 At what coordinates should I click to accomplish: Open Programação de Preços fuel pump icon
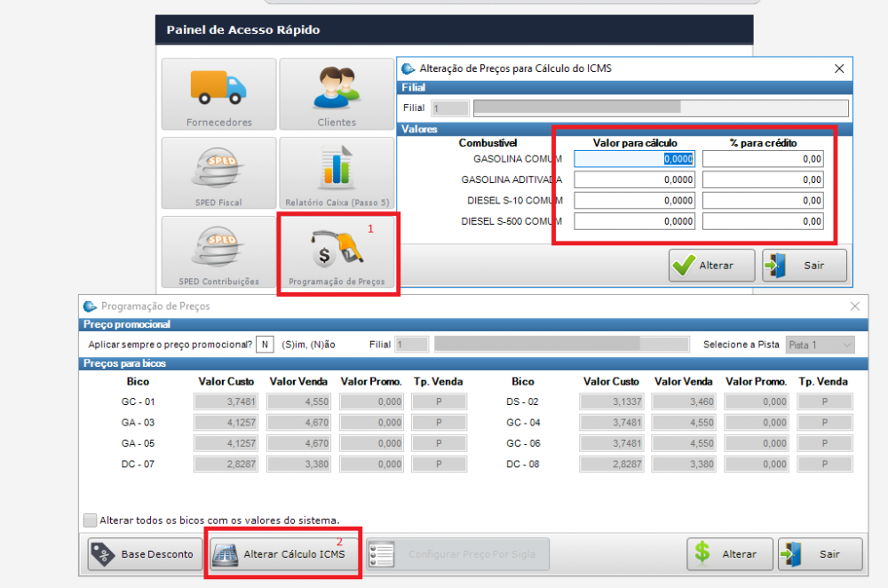337,253
